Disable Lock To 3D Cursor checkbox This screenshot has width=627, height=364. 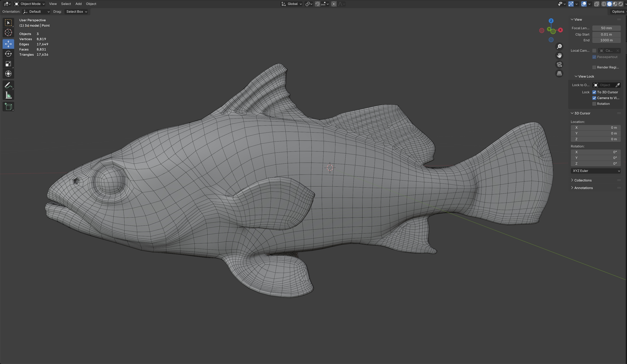click(594, 92)
